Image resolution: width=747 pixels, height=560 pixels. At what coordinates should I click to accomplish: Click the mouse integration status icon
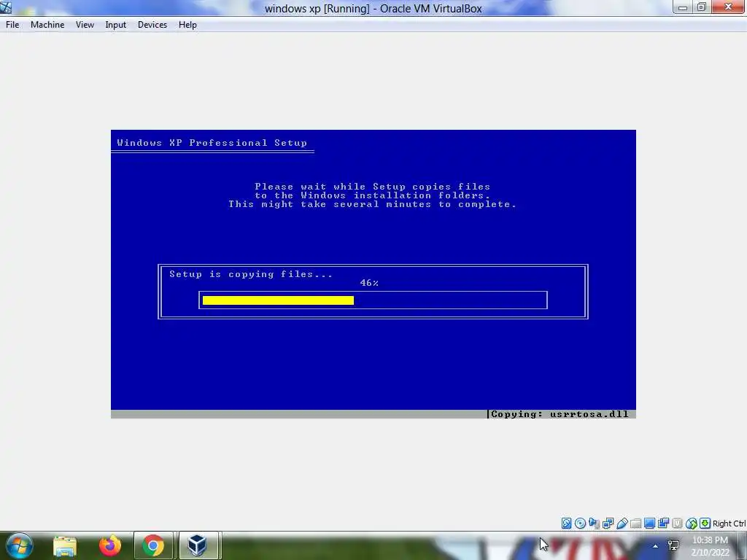692,524
